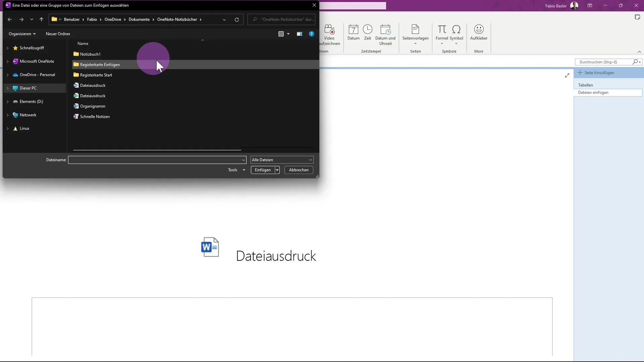Open the Einfügen button's arrow dropdown
This screenshot has width=644, height=362.
tap(277, 170)
